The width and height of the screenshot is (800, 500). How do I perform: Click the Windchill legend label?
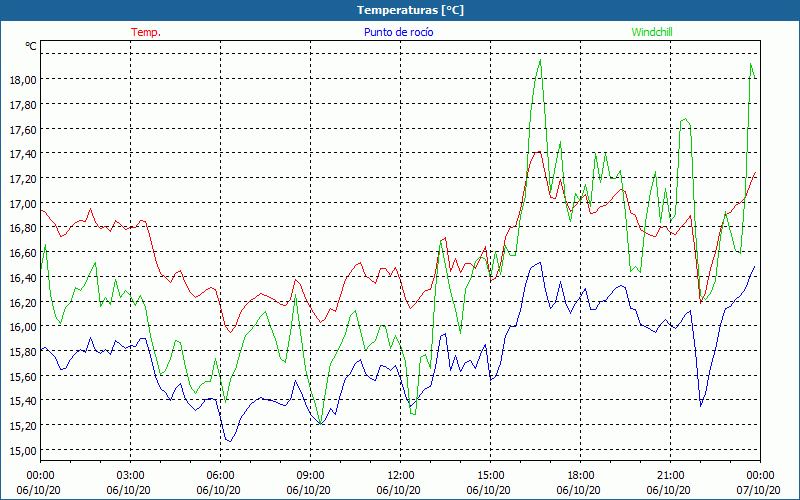click(652, 32)
